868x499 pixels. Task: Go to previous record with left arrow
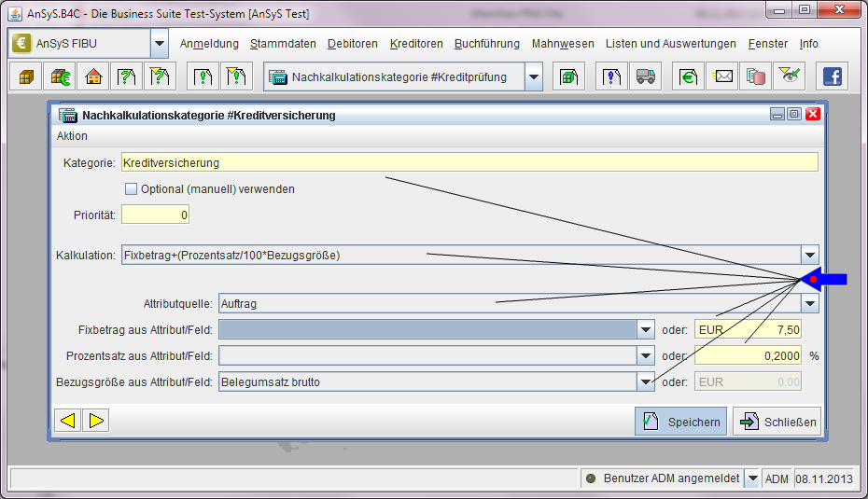(x=67, y=421)
